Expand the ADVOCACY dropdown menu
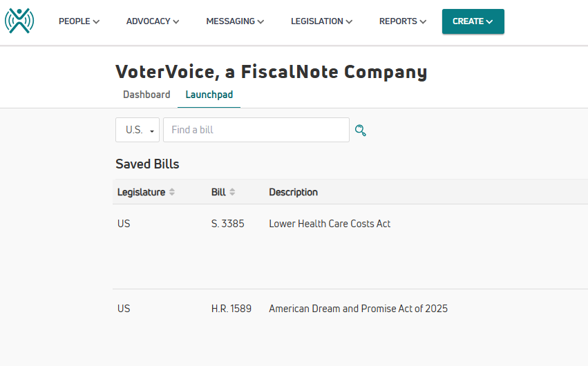The width and height of the screenshot is (588, 366). pos(152,21)
